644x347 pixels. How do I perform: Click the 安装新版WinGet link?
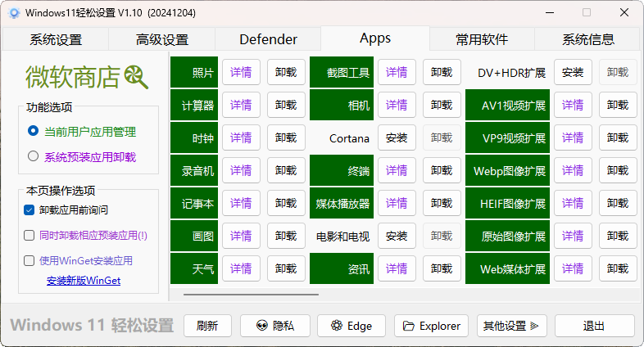pyautogui.click(x=84, y=281)
